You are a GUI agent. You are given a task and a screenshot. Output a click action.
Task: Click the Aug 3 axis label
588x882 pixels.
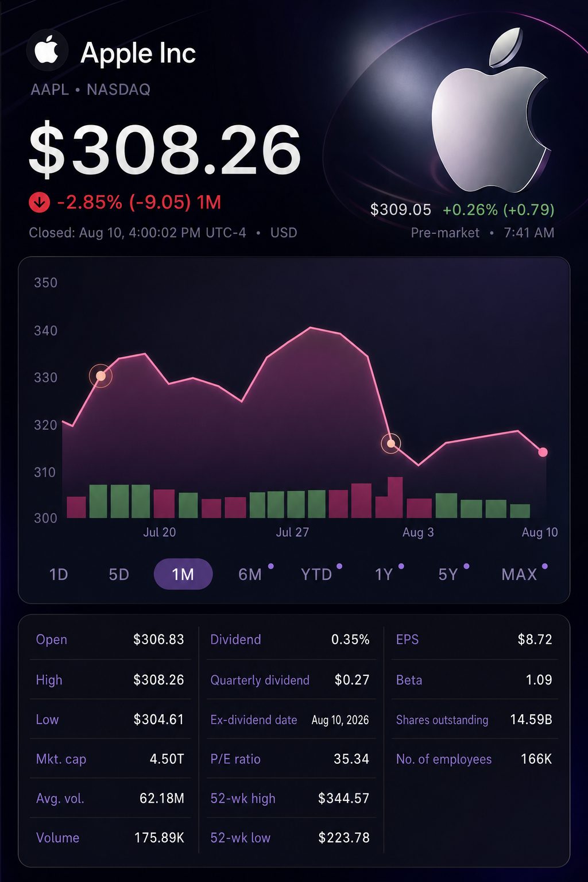click(x=418, y=532)
